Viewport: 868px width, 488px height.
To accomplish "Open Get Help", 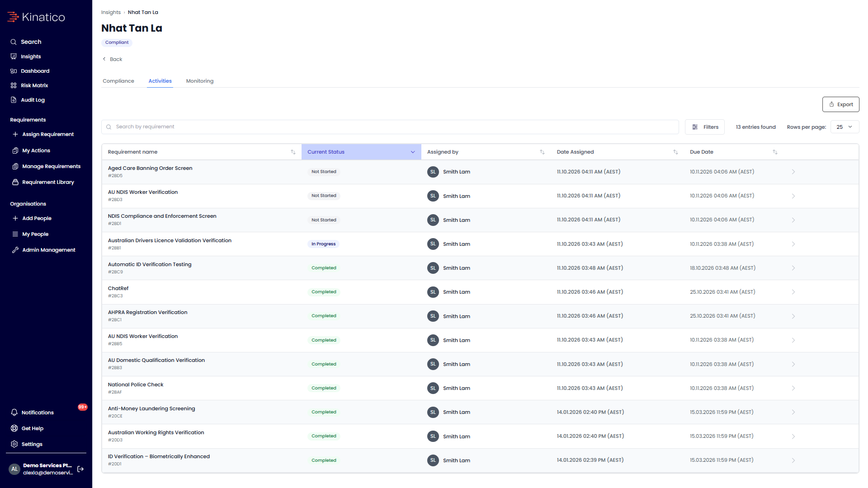I will point(27,428).
